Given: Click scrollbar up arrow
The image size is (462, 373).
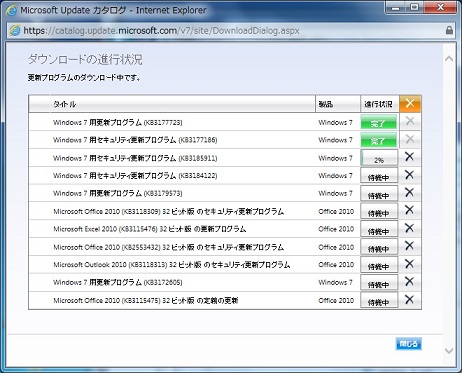Looking at the screenshot, I should point(449,59).
